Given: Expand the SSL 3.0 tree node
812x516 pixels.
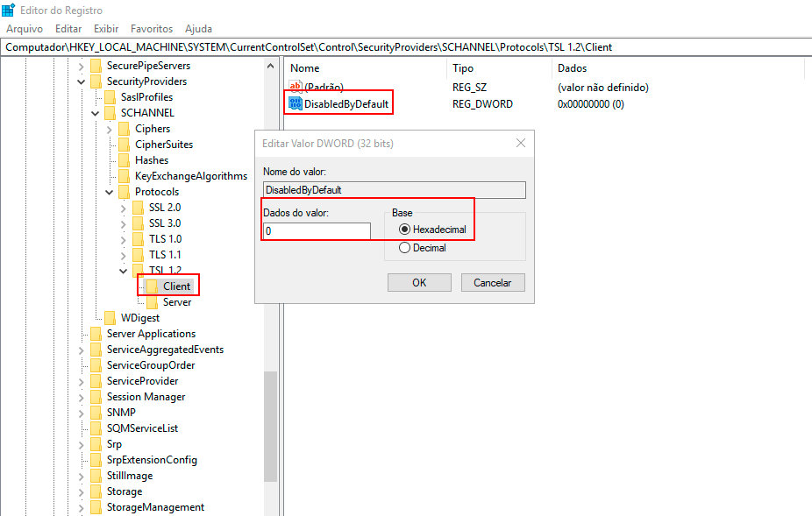Looking at the screenshot, I should tap(124, 224).
